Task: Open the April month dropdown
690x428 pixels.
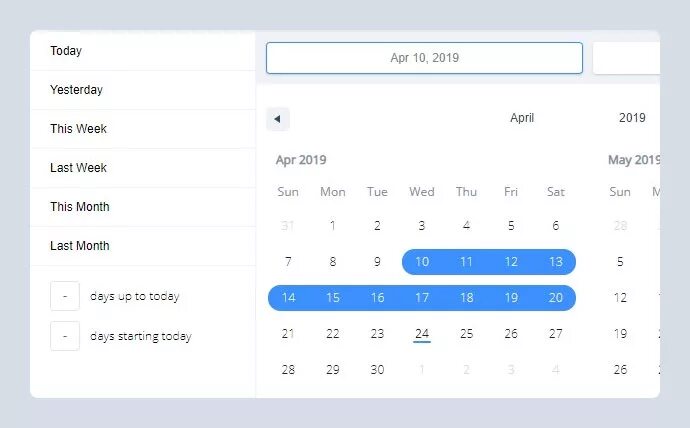Action: pos(522,118)
